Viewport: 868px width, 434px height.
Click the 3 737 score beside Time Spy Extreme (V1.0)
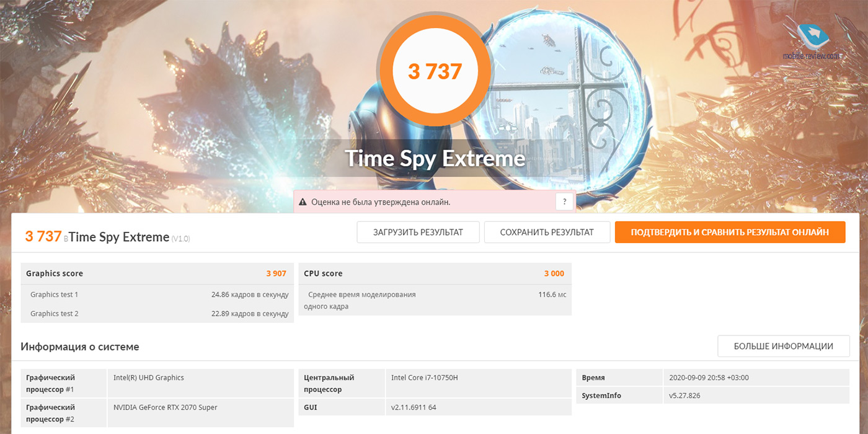[43, 236]
